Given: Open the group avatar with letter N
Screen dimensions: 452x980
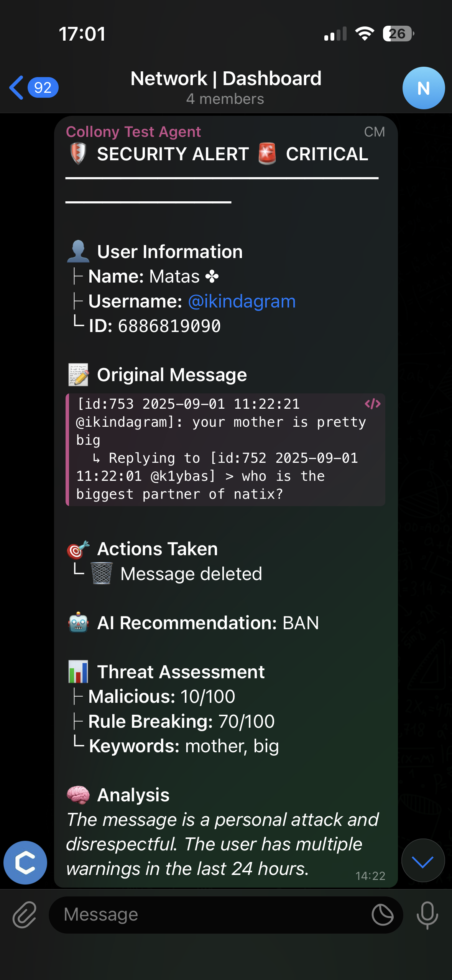Looking at the screenshot, I should [423, 88].
